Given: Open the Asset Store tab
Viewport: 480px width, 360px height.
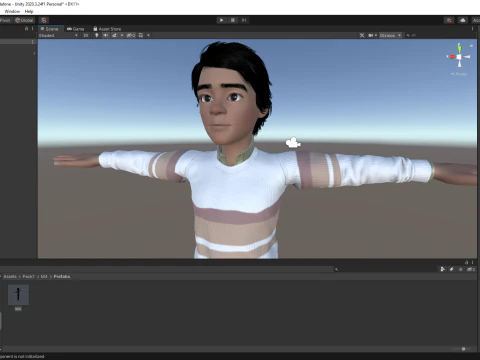Looking at the screenshot, I should point(107,29).
